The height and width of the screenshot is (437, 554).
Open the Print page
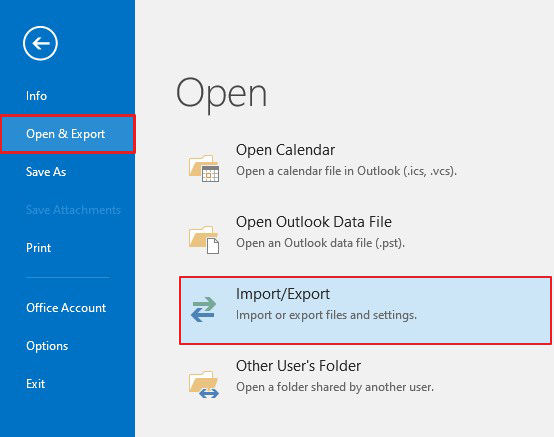tap(39, 248)
